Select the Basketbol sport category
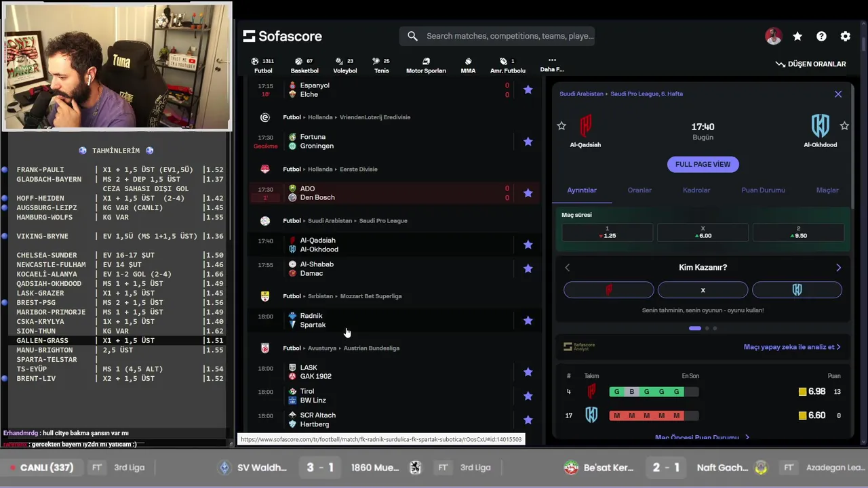 (x=304, y=65)
